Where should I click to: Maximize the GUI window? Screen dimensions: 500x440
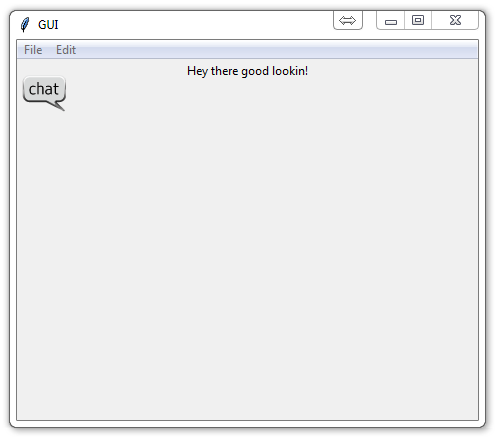[418, 20]
